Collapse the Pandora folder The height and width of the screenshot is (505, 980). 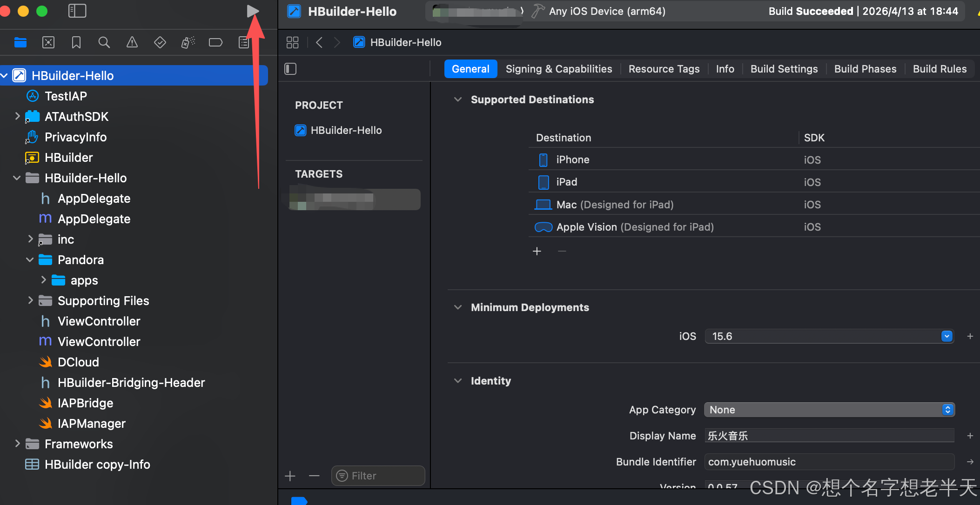[30, 259]
